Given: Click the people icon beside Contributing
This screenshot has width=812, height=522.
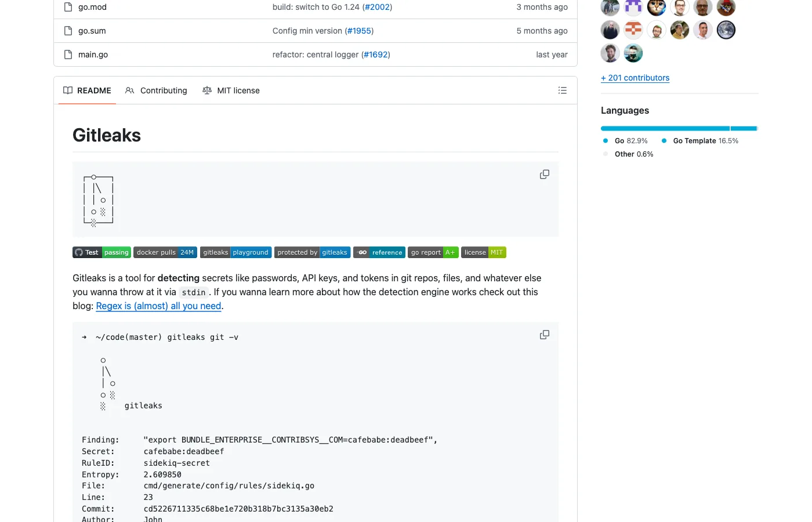Looking at the screenshot, I should click(129, 90).
